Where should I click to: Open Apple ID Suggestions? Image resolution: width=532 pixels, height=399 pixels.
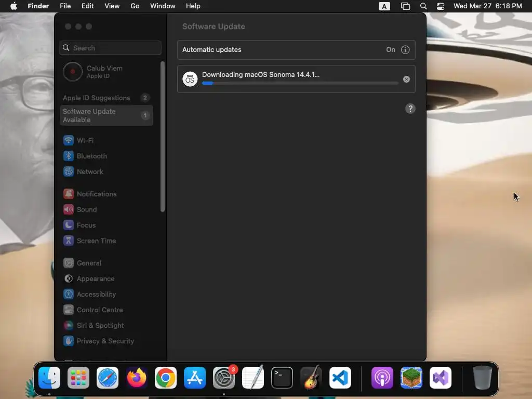[106, 98]
